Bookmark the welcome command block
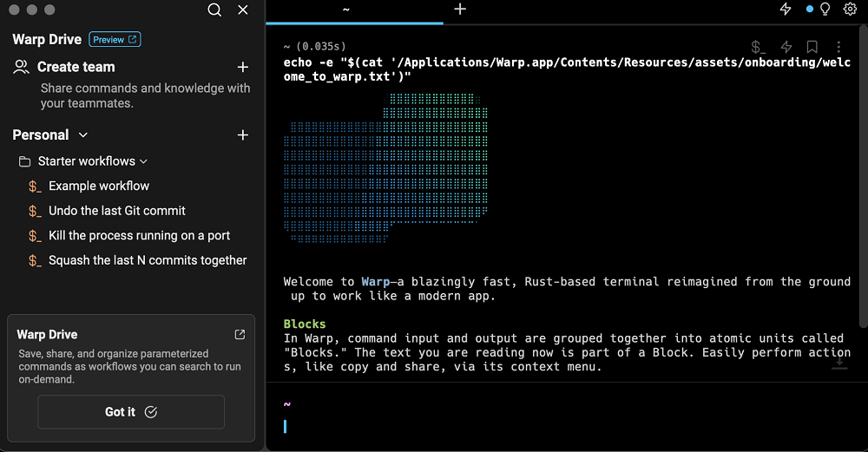This screenshot has width=868, height=452. point(812,47)
